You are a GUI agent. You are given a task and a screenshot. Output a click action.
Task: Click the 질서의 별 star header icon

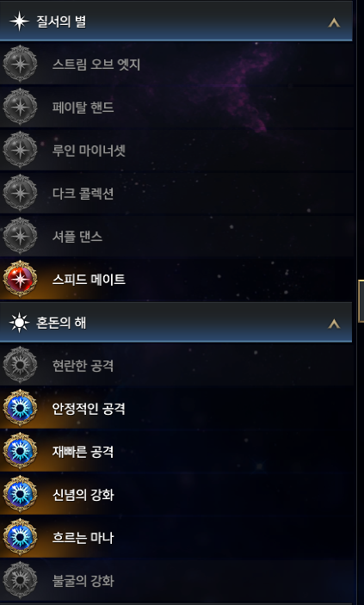[19, 22]
